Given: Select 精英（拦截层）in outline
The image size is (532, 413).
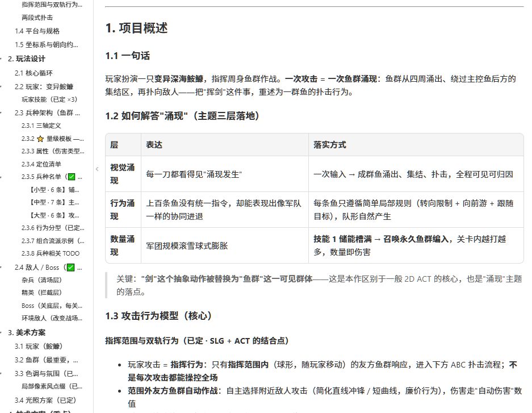Looking at the screenshot, I should (42, 293).
